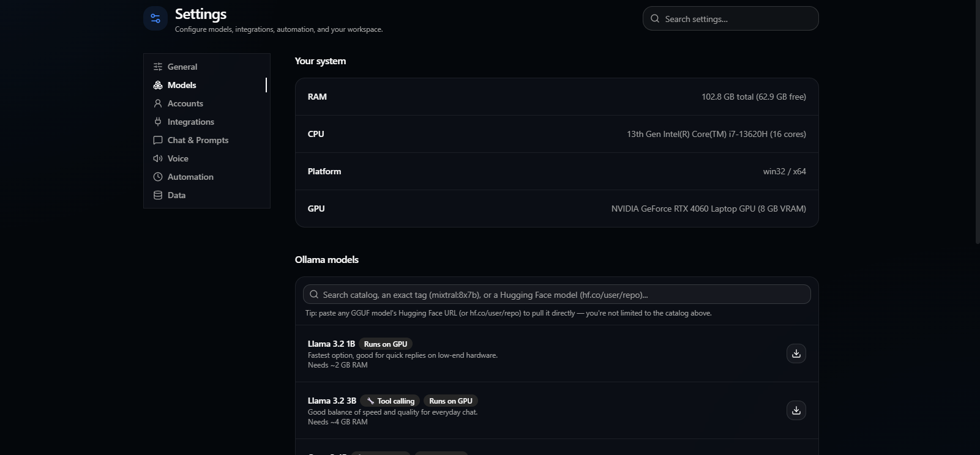Click the 'Good balance of speed' description
Viewport: 980px width, 455px height.
(392, 412)
